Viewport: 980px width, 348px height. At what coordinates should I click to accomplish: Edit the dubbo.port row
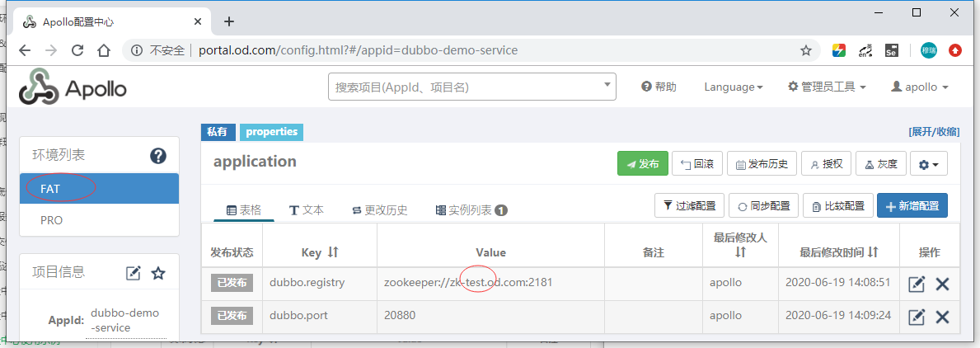point(917,317)
